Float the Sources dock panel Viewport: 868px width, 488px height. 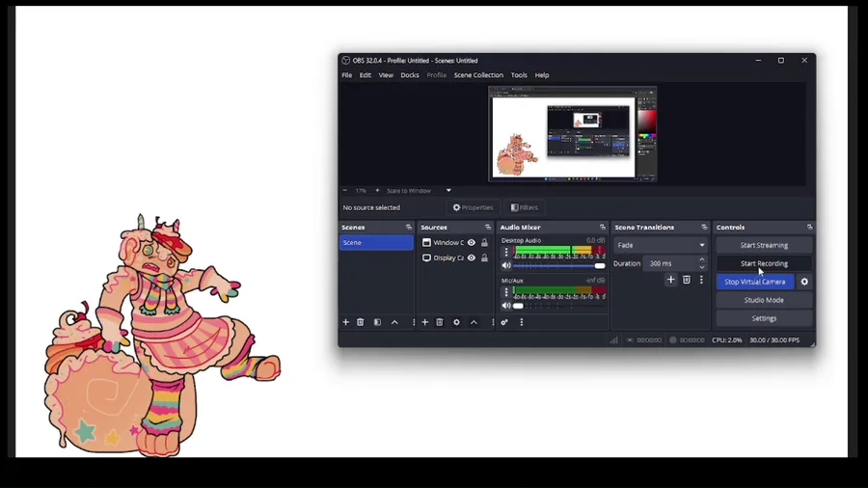click(x=488, y=228)
